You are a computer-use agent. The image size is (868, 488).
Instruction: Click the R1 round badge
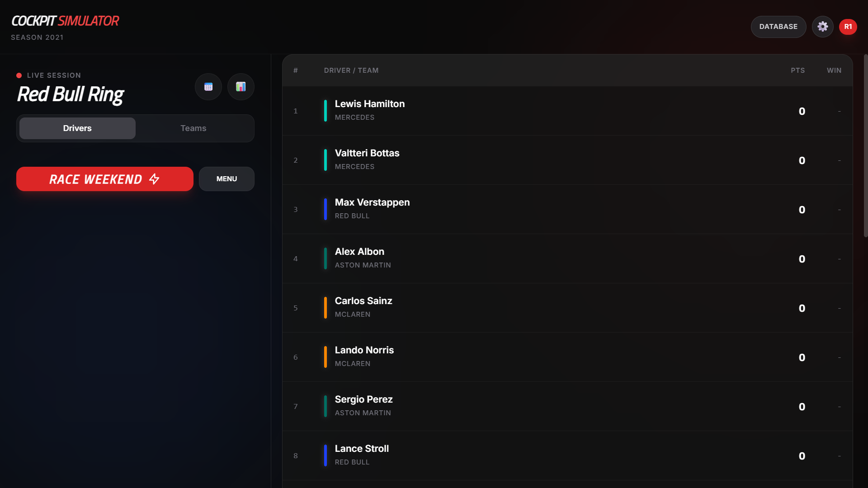(848, 27)
